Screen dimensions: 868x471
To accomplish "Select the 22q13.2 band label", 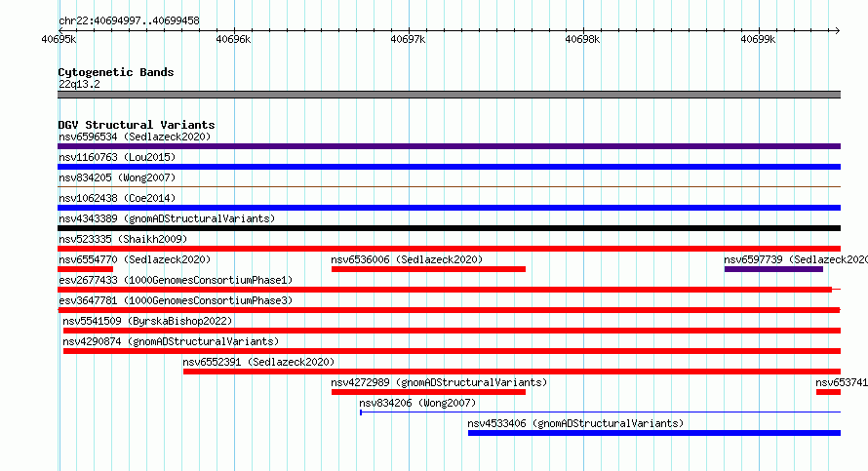I will pos(79,84).
